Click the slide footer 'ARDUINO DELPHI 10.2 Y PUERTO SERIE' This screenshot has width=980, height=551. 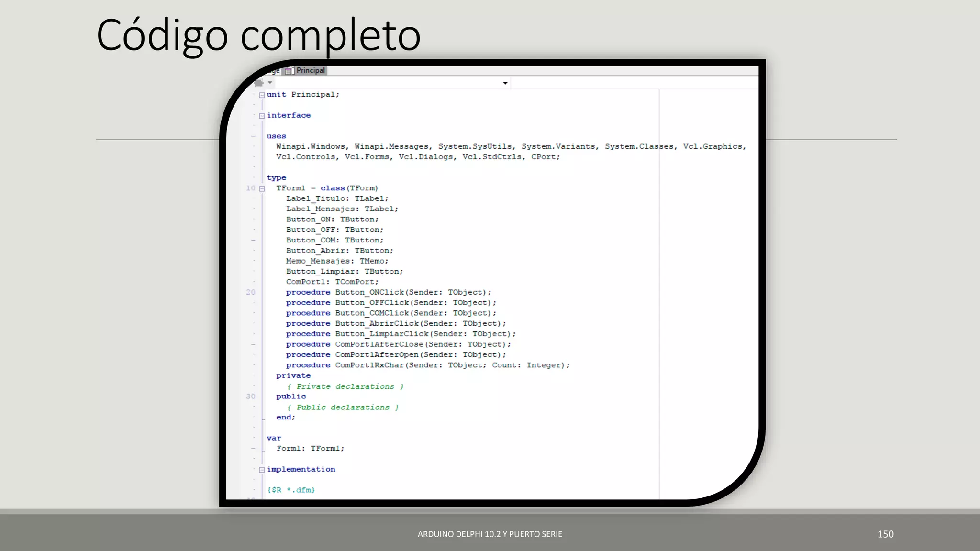pyautogui.click(x=490, y=534)
